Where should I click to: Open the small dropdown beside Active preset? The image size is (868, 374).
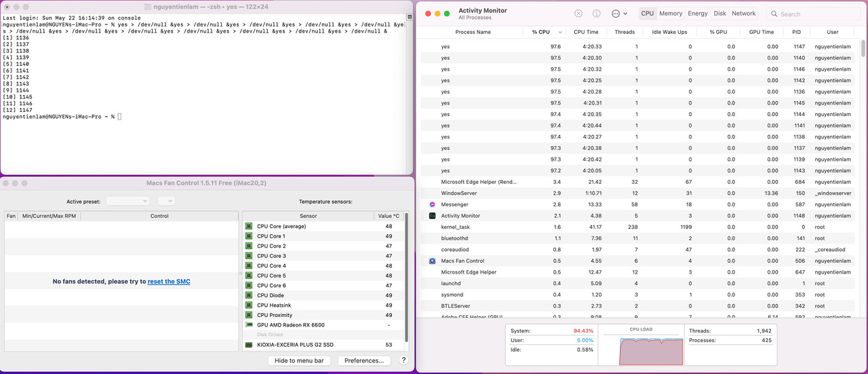pyautogui.click(x=166, y=201)
